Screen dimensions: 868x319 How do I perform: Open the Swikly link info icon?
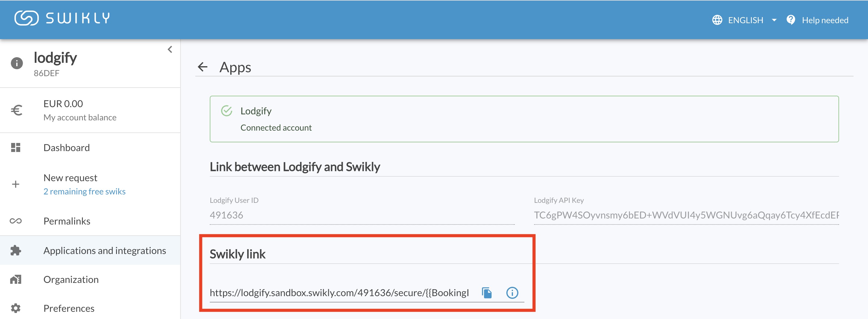pos(512,293)
